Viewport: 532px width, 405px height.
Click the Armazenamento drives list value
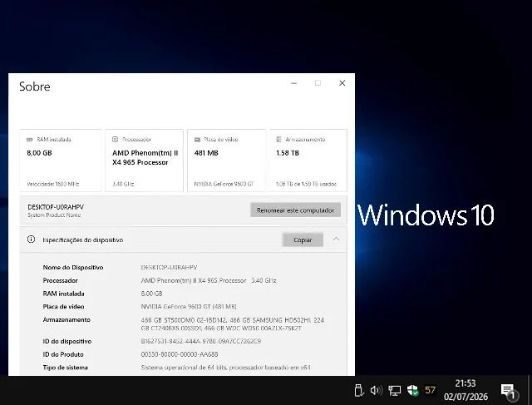coord(233,324)
